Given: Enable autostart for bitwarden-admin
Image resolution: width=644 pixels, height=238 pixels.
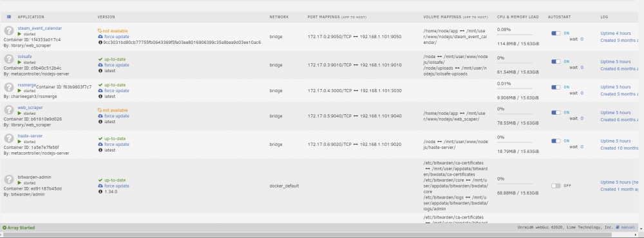Looking at the screenshot, I should 556,186.
